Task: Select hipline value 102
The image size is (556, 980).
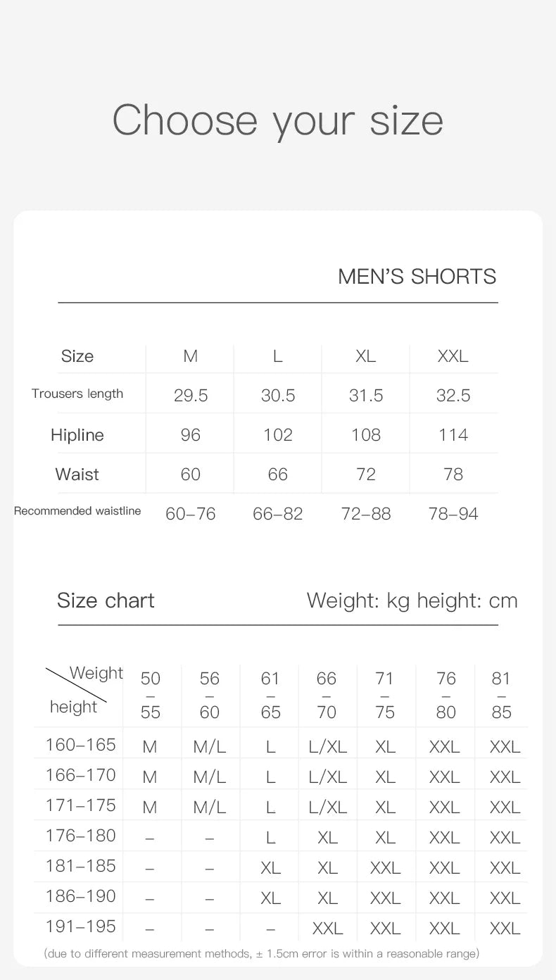Action: 278,435
